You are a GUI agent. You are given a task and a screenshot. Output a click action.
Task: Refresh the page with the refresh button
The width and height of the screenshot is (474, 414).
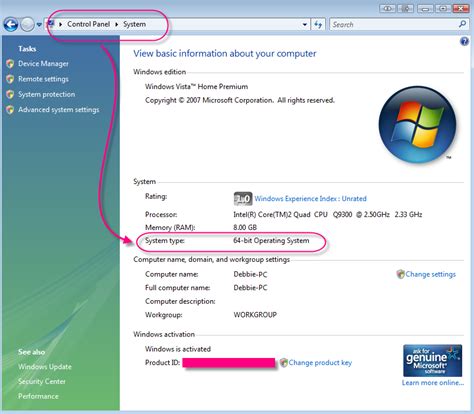318,24
